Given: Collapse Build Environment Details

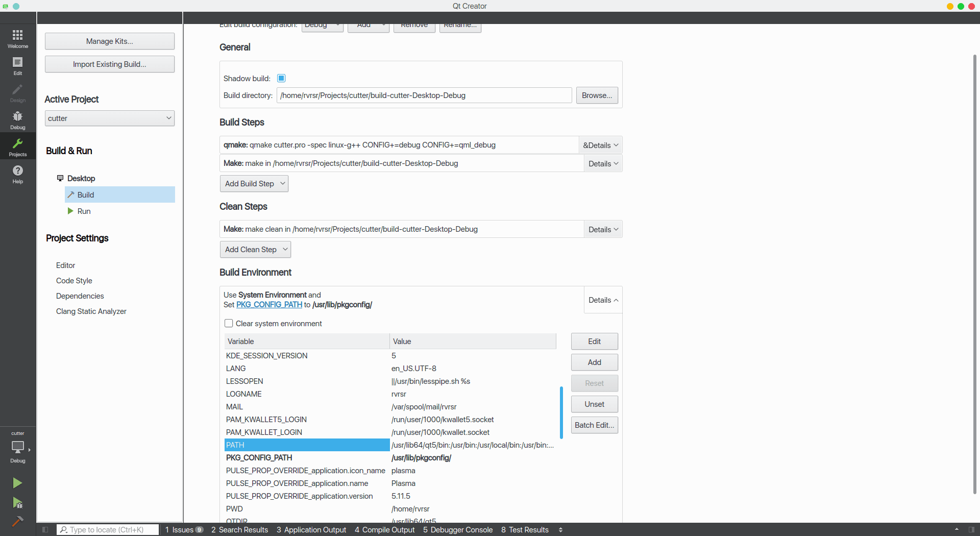Looking at the screenshot, I should (x=603, y=300).
